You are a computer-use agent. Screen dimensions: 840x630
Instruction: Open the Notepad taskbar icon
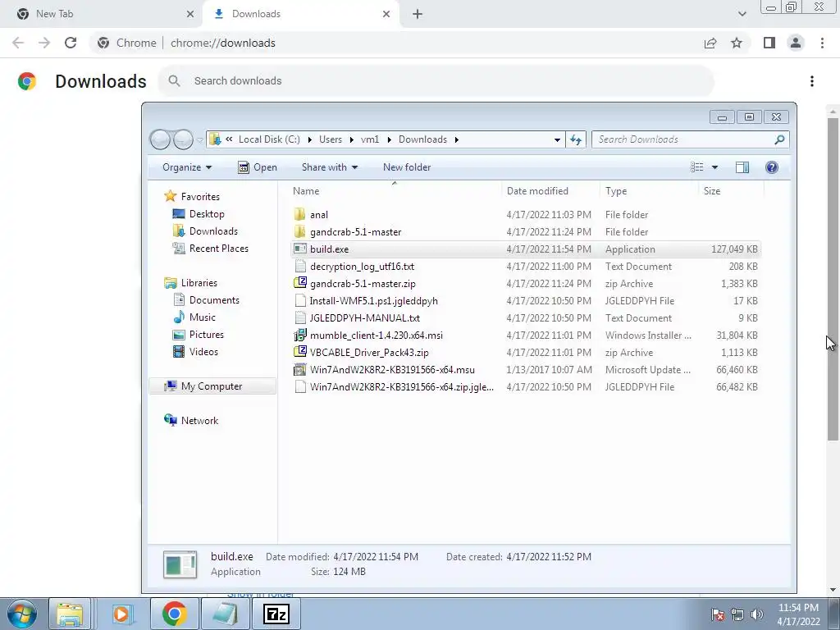pyautogui.click(x=225, y=614)
